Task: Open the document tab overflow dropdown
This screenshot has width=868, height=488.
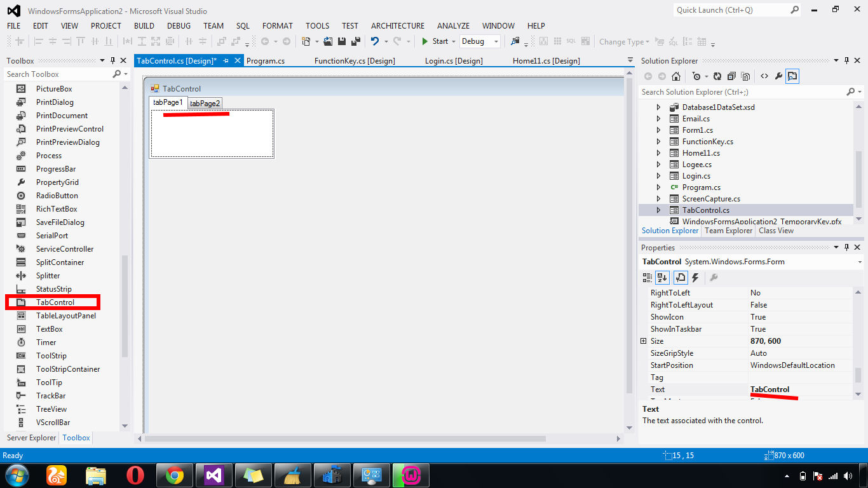Action: click(630, 61)
